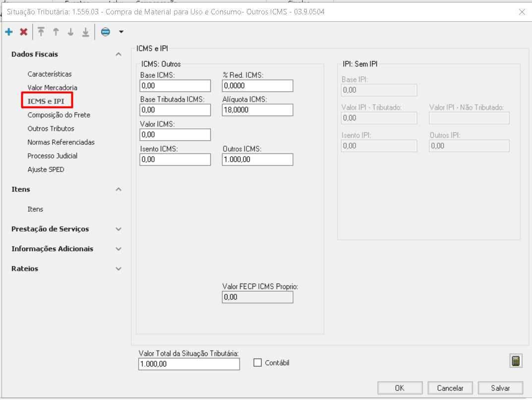
Task: Expand the Prestação de Serviços section
Action: [x=118, y=229]
